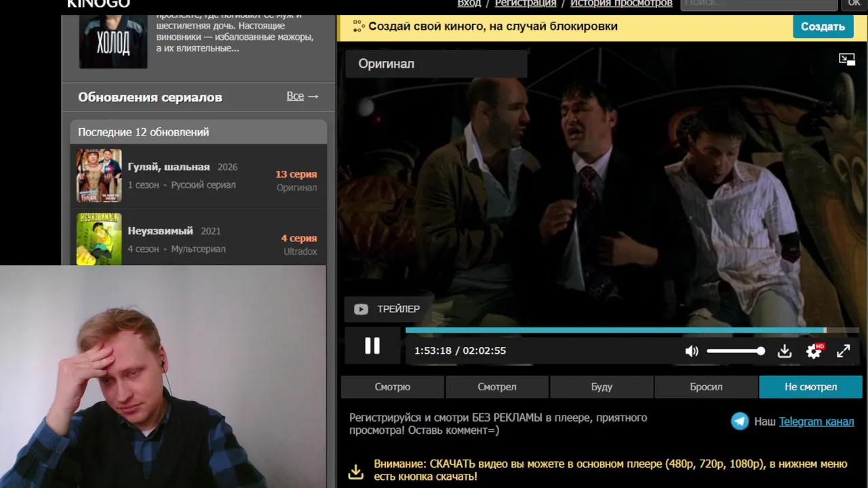Click the Ultradox label
The image size is (868, 488).
pos(300,251)
